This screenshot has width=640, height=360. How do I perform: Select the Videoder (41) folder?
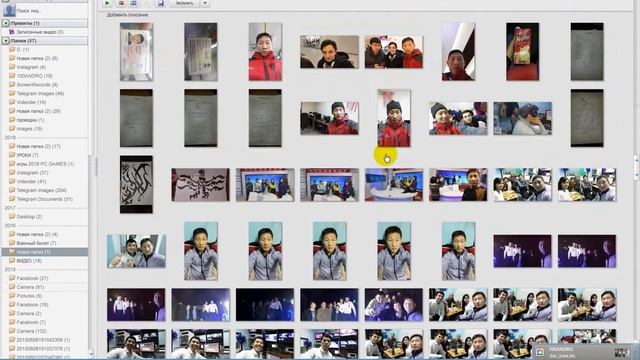pyautogui.click(x=32, y=181)
